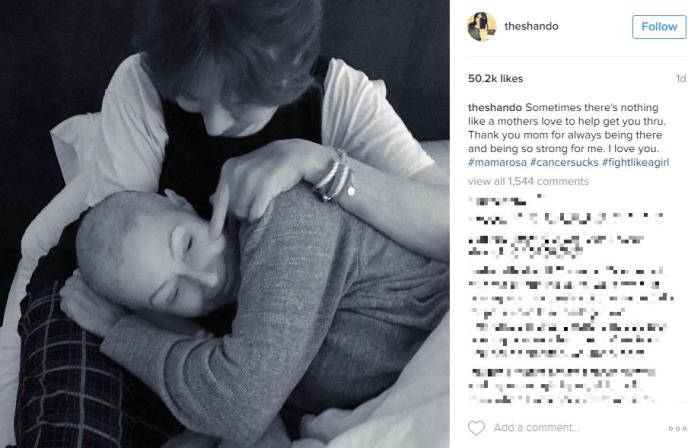
Task: Open the three-dot more options menu
Action: pos(677,428)
